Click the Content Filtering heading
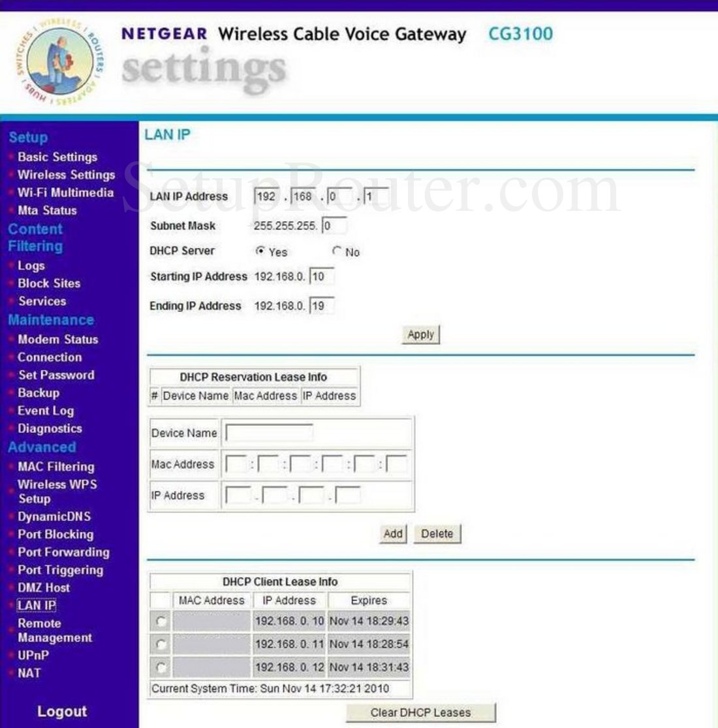Image resolution: width=718 pixels, height=728 pixels. pos(35,237)
